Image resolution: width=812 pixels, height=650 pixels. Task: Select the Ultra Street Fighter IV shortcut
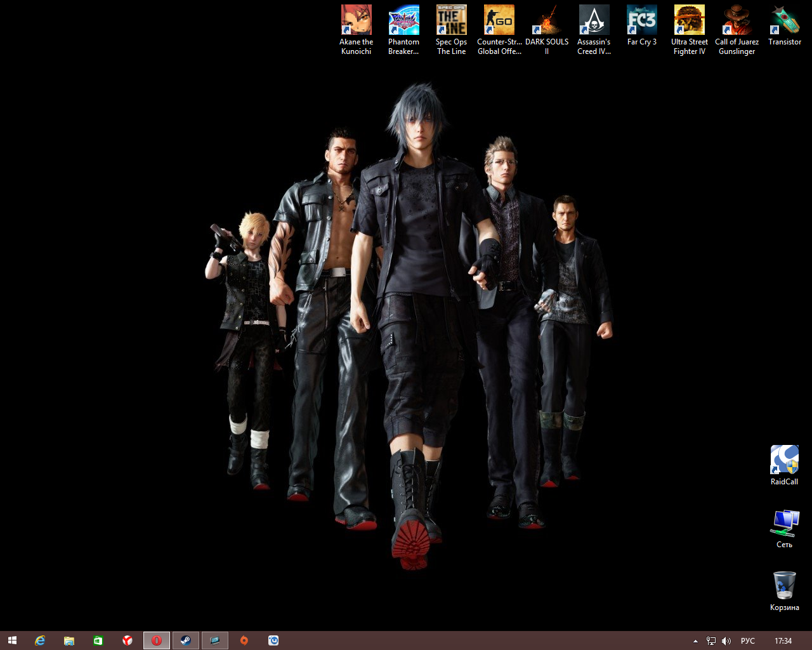point(690,30)
